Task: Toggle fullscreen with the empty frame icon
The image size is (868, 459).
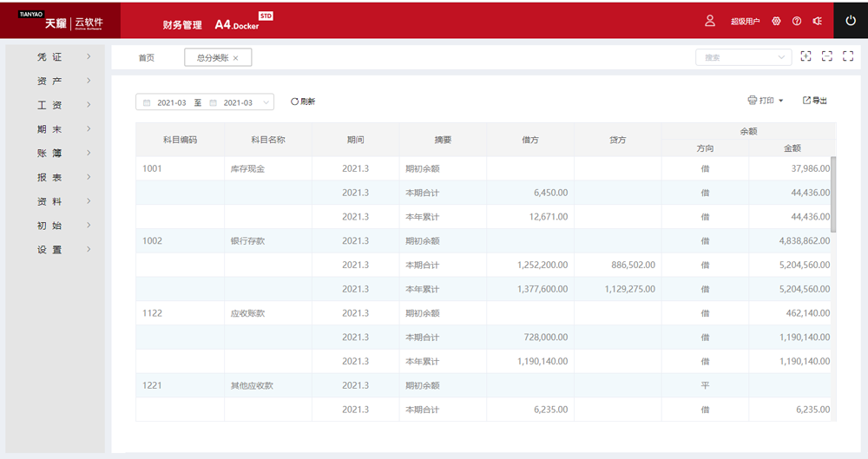Action: point(849,56)
